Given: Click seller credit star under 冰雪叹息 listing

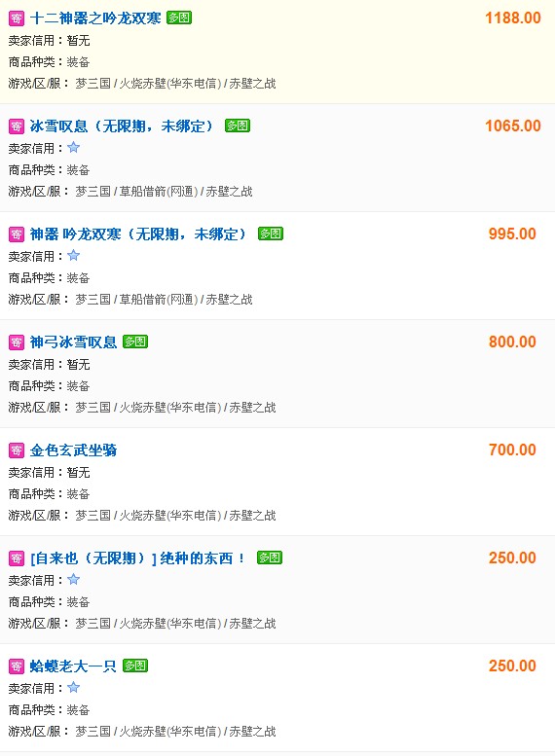Looking at the screenshot, I should point(73,147).
